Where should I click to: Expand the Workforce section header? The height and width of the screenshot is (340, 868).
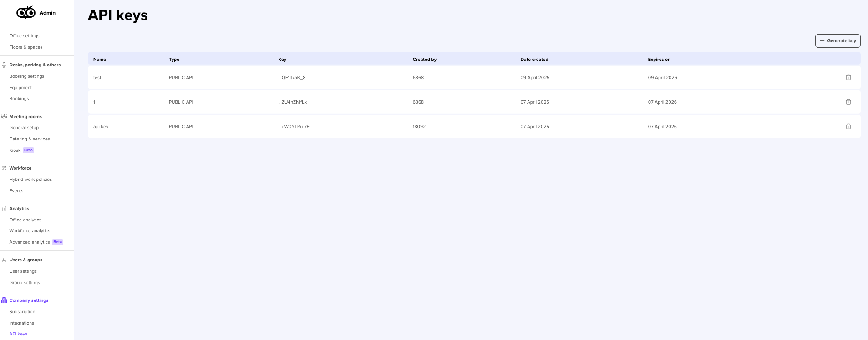(x=20, y=168)
